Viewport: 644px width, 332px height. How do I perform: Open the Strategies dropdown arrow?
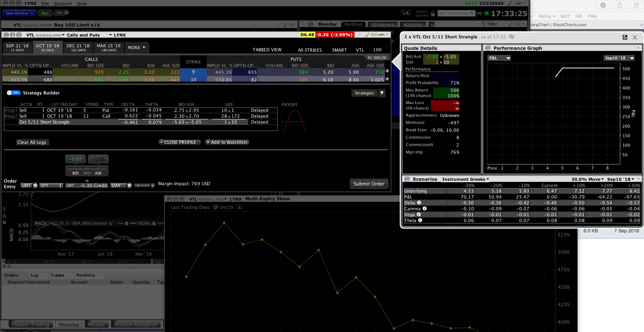click(382, 93)
